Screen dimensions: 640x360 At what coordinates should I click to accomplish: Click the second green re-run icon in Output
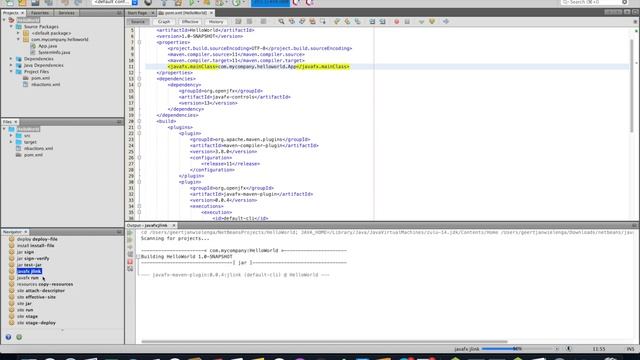pyautogui.click(x=130, y=240)
